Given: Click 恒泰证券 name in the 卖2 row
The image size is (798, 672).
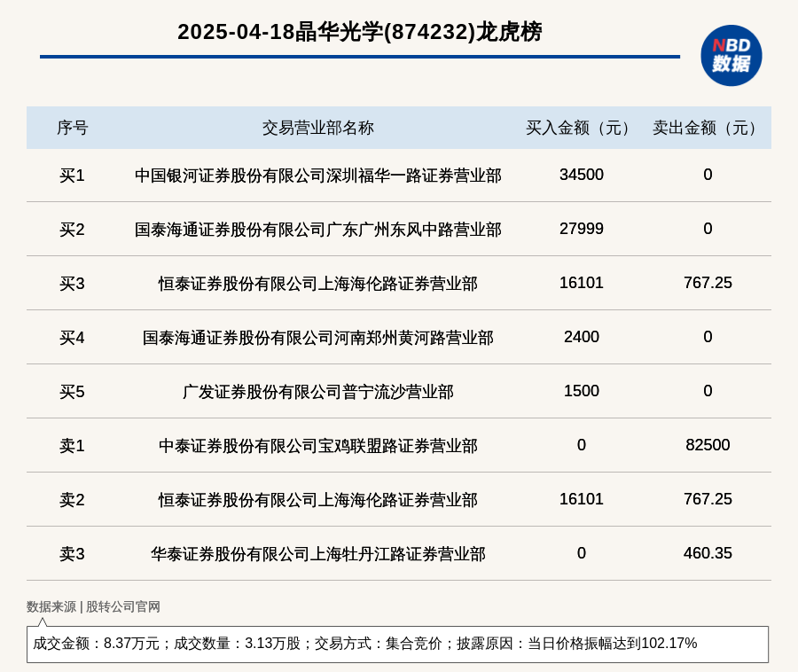Looking at the screenshot, I should [318, 499].
